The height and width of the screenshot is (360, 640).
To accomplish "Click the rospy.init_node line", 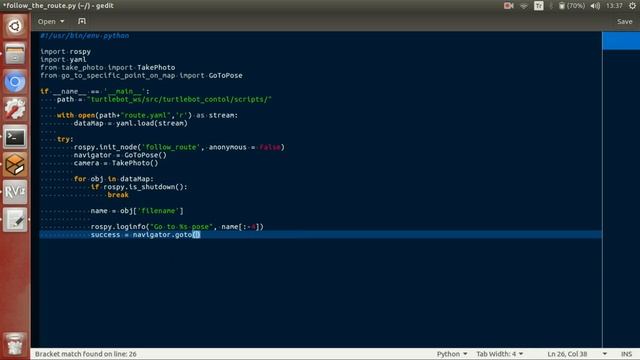I will click(x=179, y=147).
